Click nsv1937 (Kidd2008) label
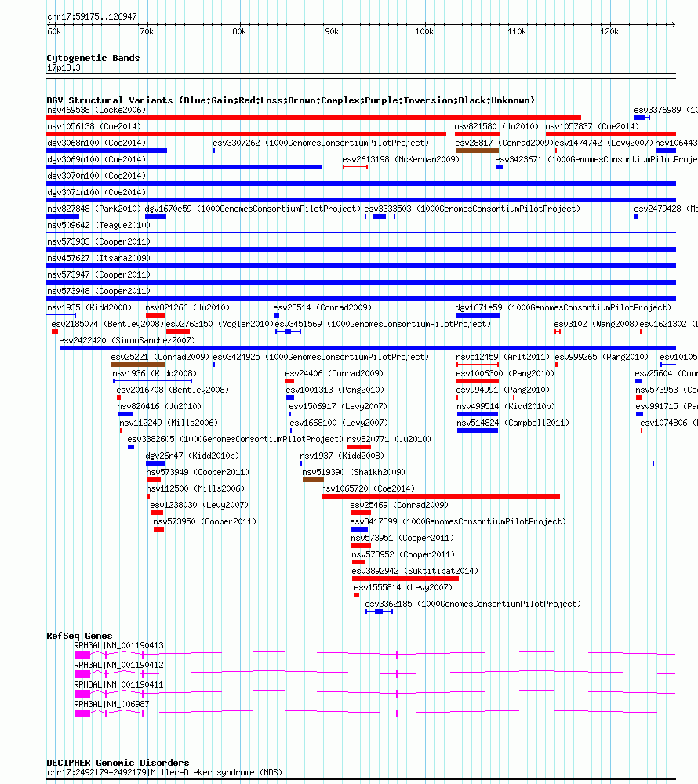698x784 pixels. tap(342, 456)
